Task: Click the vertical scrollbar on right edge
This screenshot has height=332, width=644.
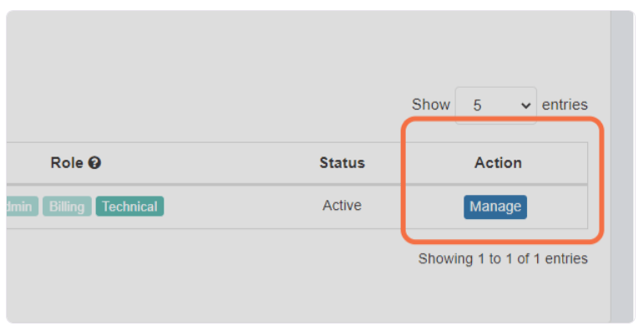Action: pos(622,166)
